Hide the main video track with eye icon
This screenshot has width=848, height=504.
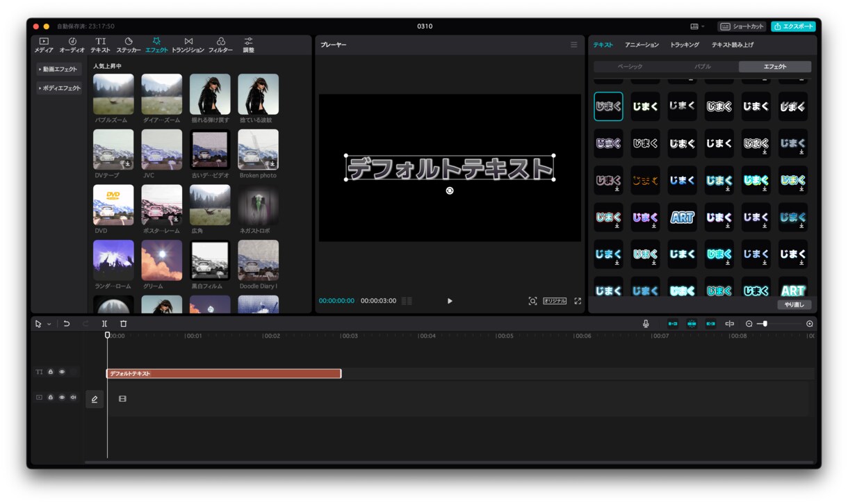(62, 398)
